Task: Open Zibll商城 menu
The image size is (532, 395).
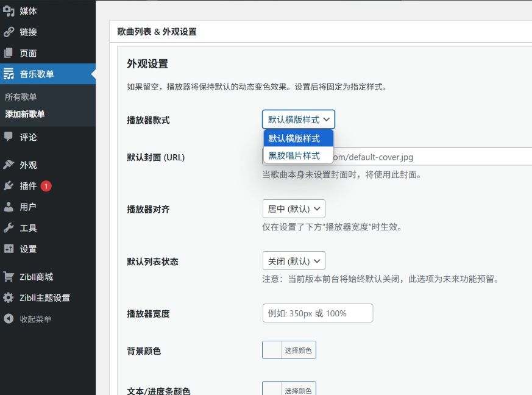Action: tap(48, 277)
